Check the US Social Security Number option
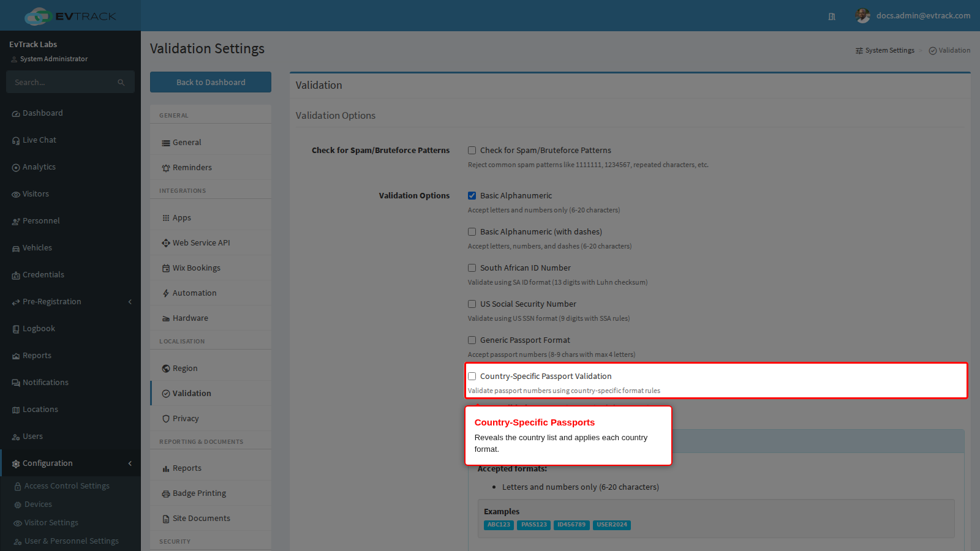 point(472,304)
